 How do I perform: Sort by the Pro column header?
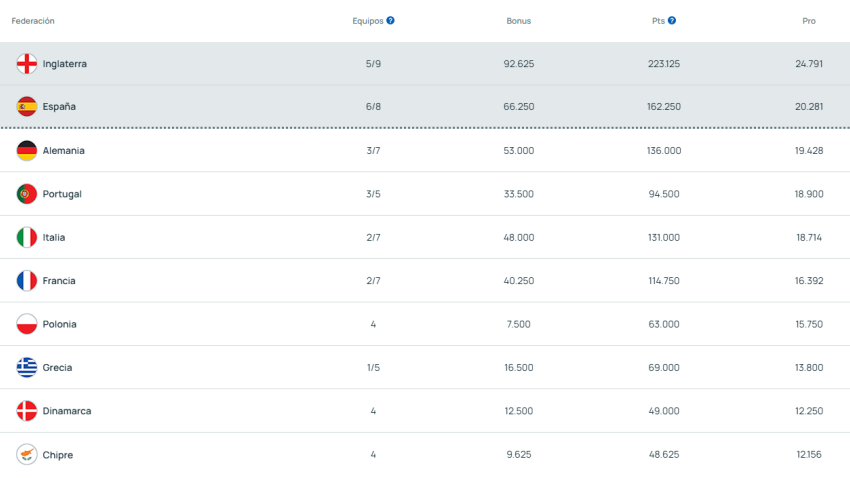point(808,21)
